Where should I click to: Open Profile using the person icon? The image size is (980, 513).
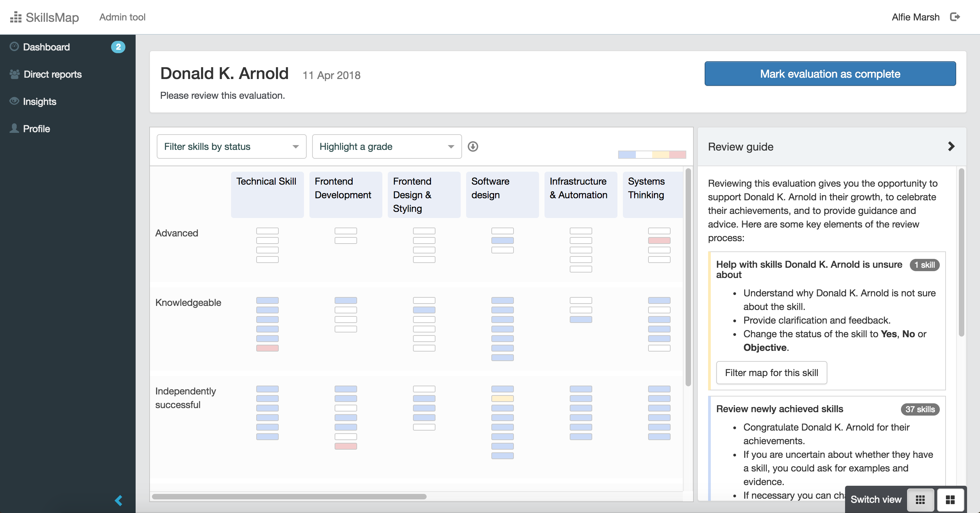click(x=14, y=128)
